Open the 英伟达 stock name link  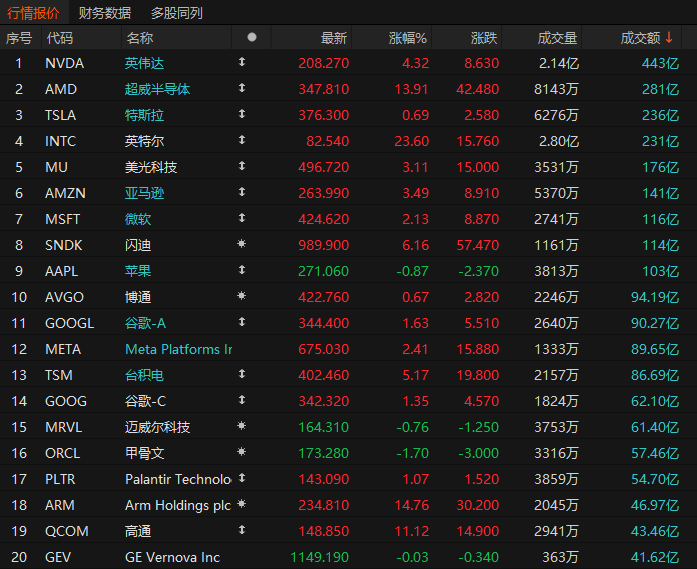tap(144, 63)
